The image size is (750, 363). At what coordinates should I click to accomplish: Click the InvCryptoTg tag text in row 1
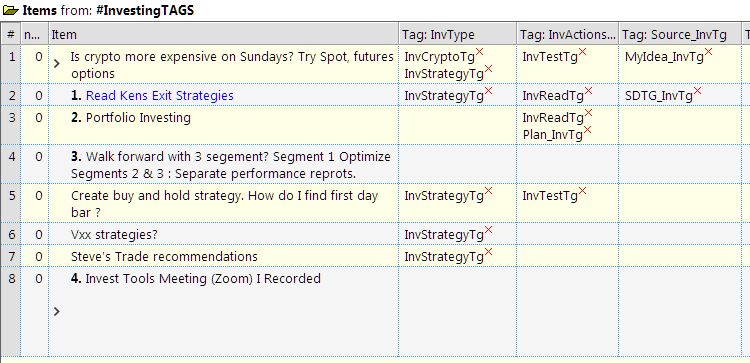point(440,57)
